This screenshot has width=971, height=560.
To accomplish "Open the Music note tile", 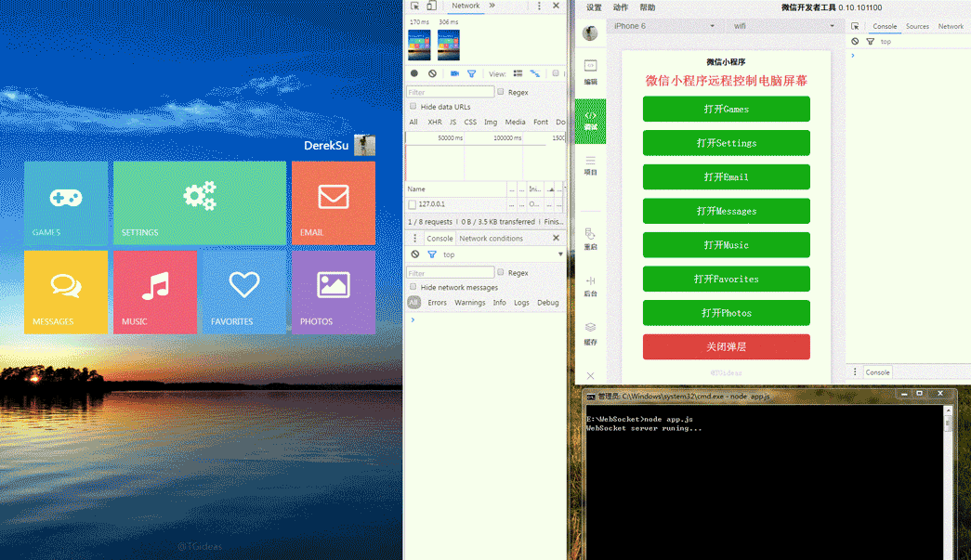I will (x=154, y=291).
